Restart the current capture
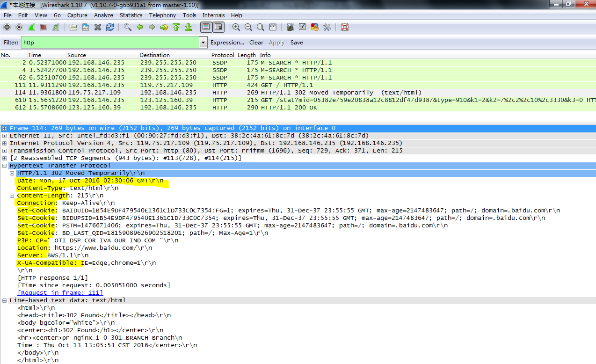The height and width of the screenshot is (364, 596). tap(57, 27)
